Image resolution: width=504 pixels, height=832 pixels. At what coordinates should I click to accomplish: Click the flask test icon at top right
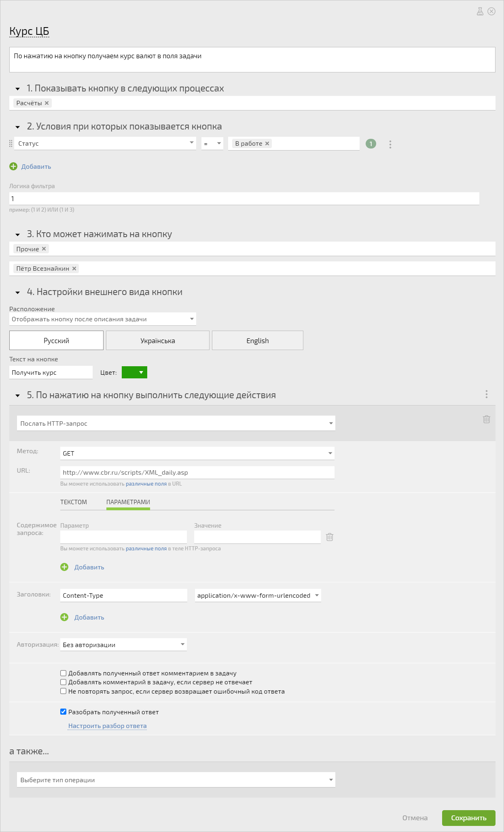480,11
